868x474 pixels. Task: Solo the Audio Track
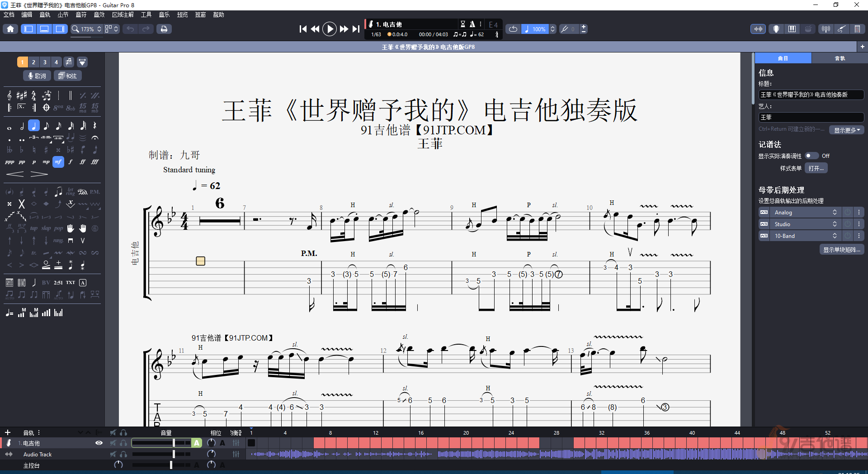pos(123,454)
